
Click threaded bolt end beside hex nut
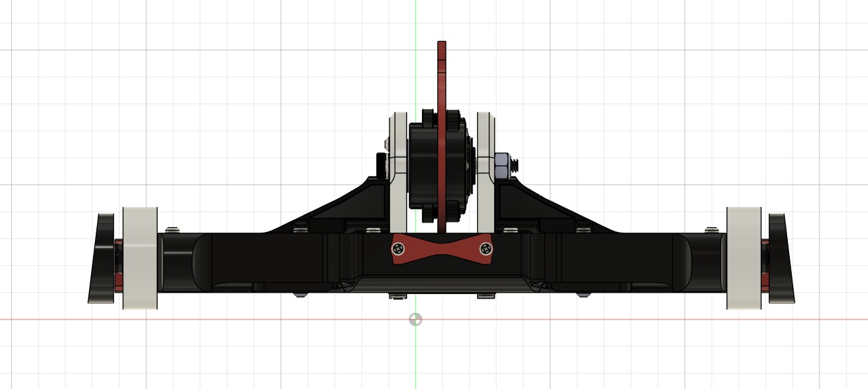click(515, 164)
